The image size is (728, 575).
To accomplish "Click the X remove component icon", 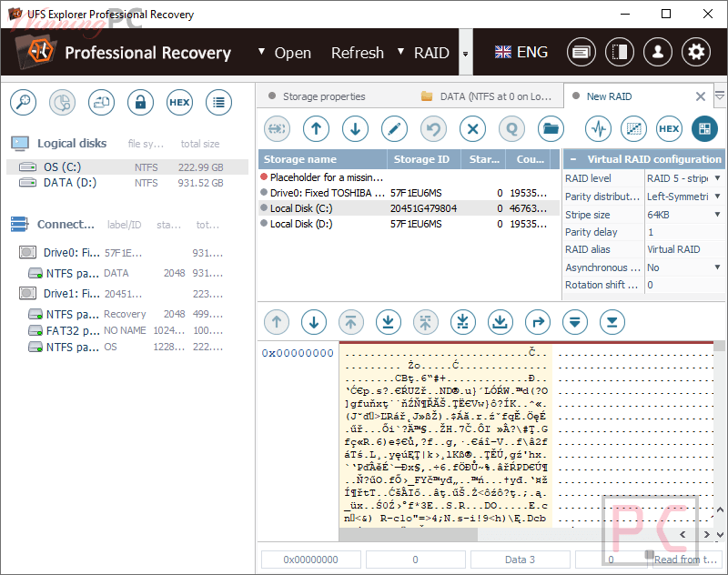I will tap(473, 128).
